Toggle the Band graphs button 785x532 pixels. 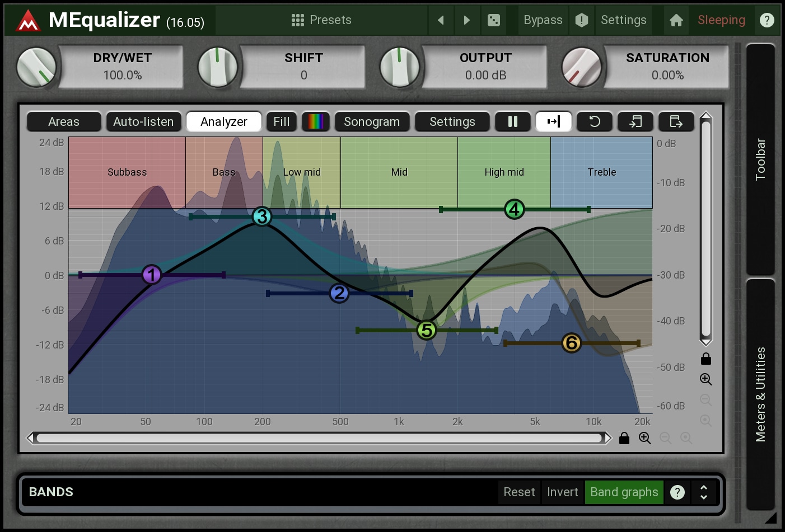624,492
